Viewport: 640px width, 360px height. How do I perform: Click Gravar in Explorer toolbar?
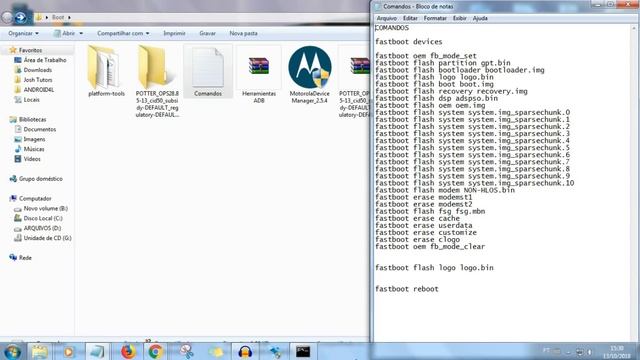coord(207,33)
